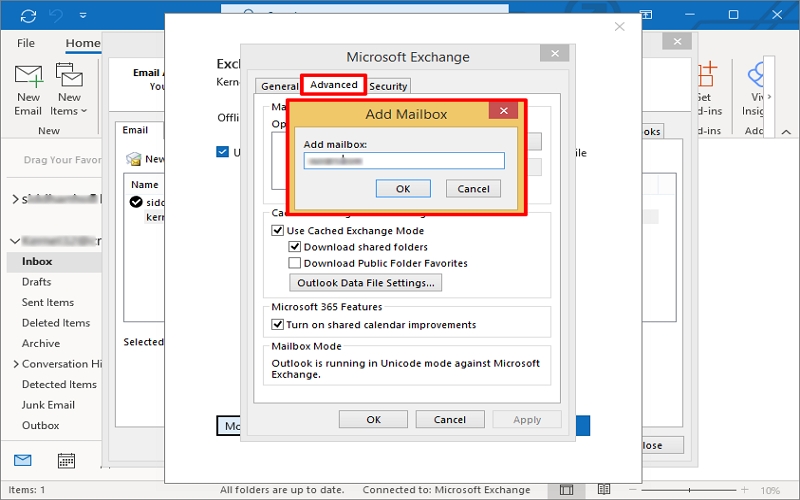Toggle Use Cached Exchange Mode checkbox
The width and height of the screenshot is (800, 500).
(278, 231)
